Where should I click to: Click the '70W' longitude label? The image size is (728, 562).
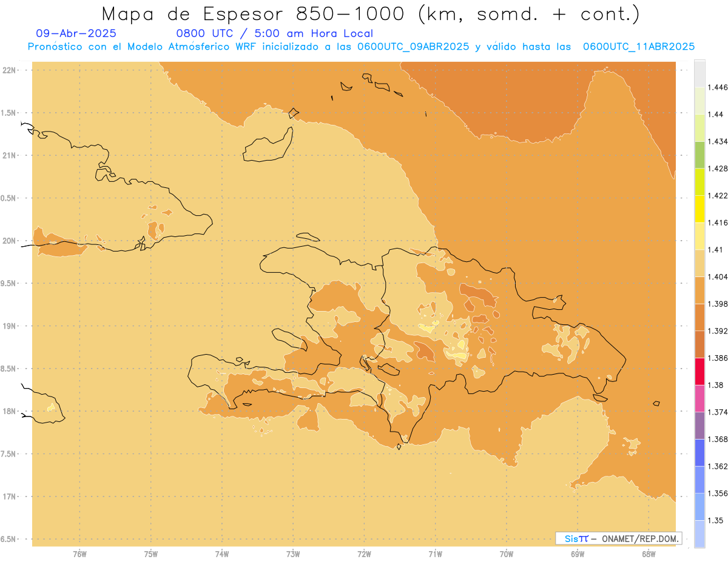[x=507, y=555]
